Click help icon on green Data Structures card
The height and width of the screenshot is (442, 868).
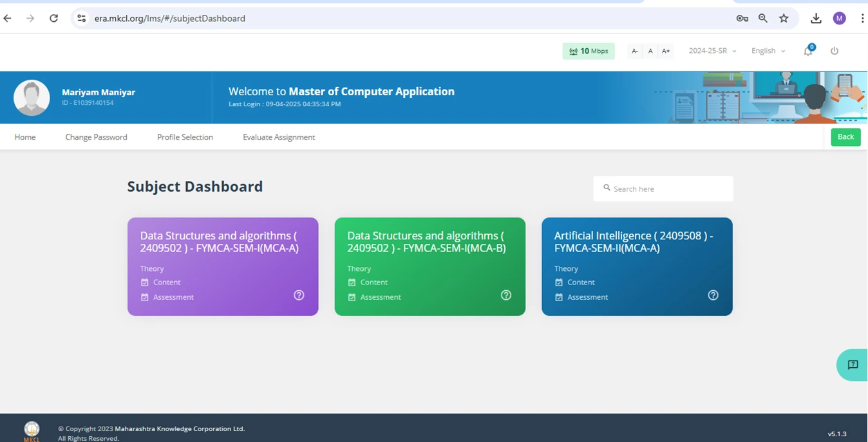coord(506,295)
